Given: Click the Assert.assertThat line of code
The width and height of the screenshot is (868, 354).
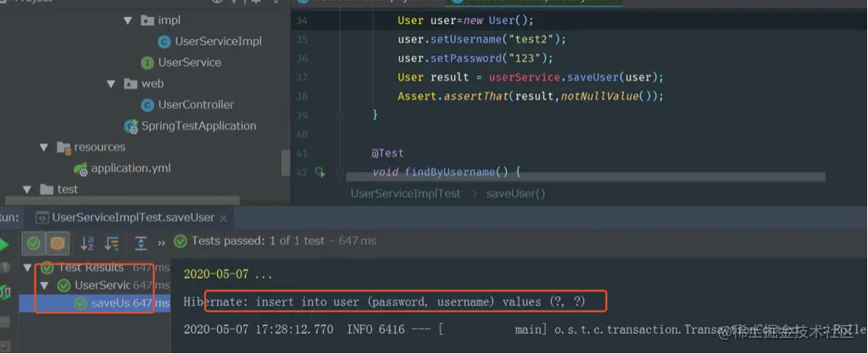Looking at the screenshot, I should [531, 97].
